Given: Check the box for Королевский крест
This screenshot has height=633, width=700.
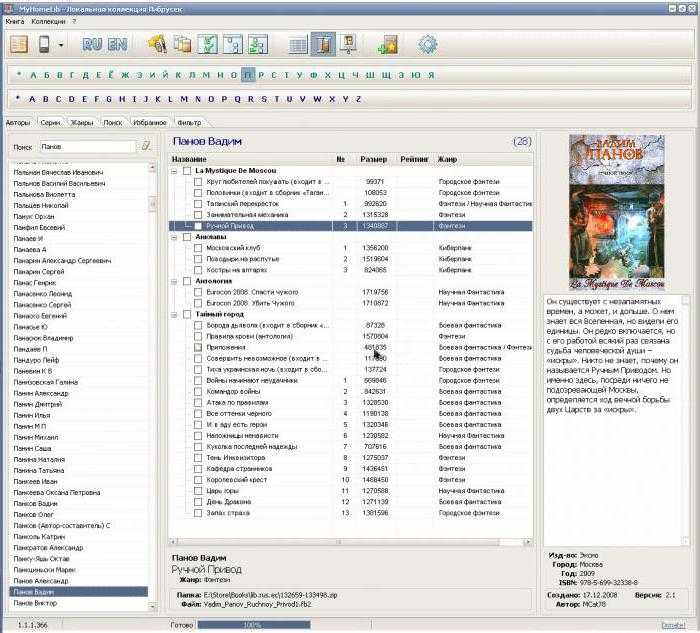Looking at the screenshot, I should point(198,480).
